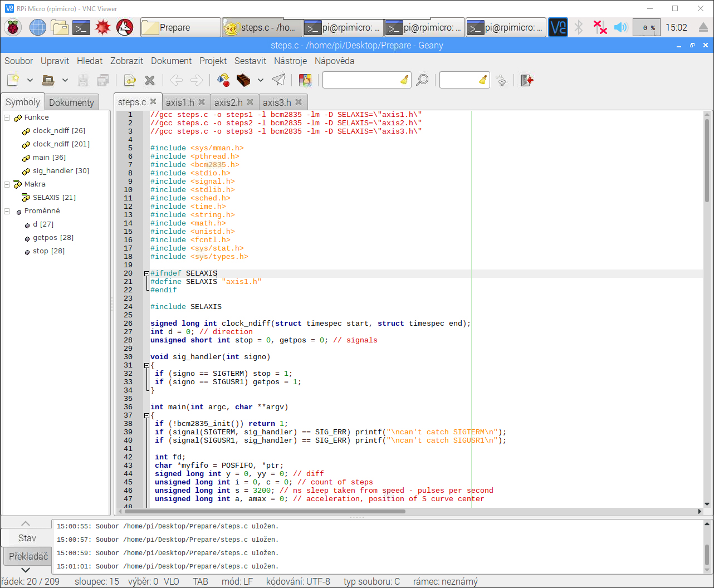Open the color chooser tool
Screen dimensions: 714x588
pos(305,80)
